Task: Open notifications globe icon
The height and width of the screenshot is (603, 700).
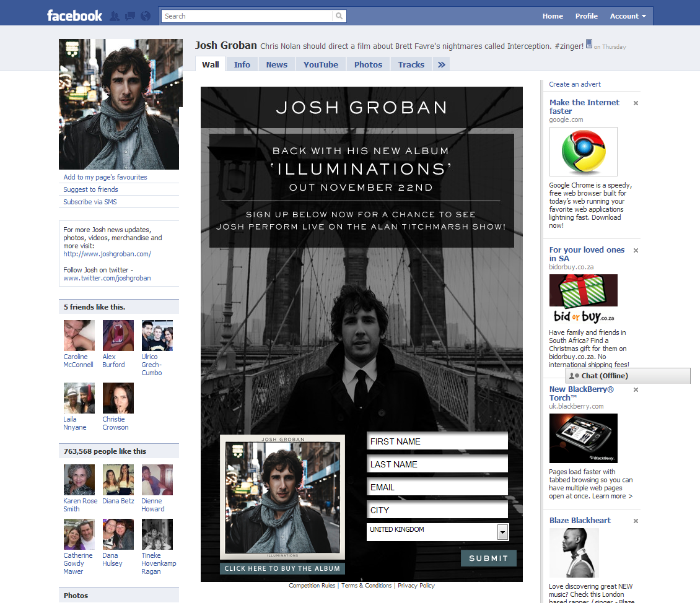Action: tap(145, 17)
